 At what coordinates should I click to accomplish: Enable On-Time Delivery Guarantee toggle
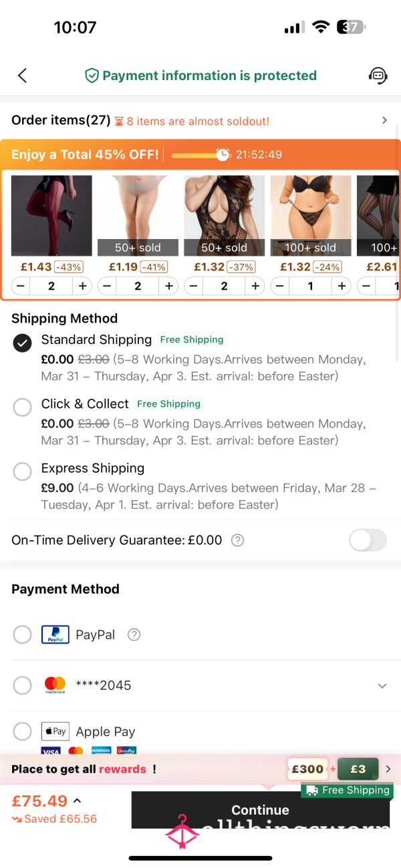pyautogui.click(x=368, y=540)
